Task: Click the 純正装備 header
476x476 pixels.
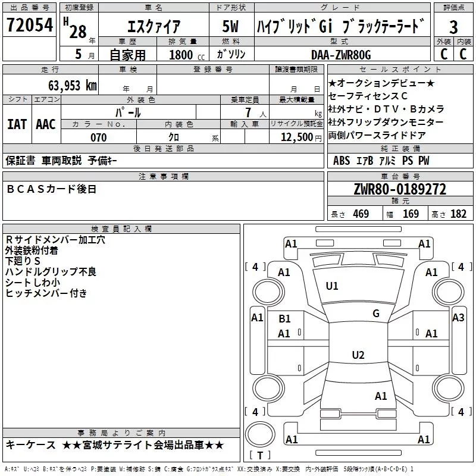Action: (400, 148)
